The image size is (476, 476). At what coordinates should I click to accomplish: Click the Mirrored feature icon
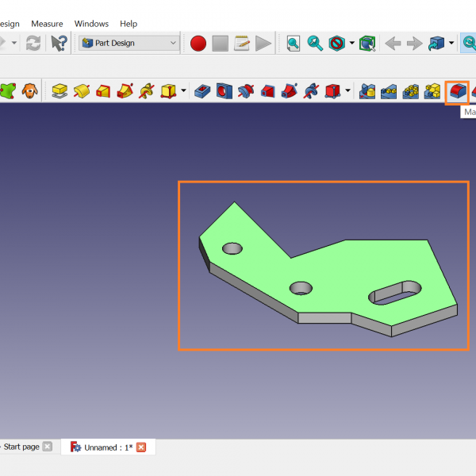pos(367,91)
